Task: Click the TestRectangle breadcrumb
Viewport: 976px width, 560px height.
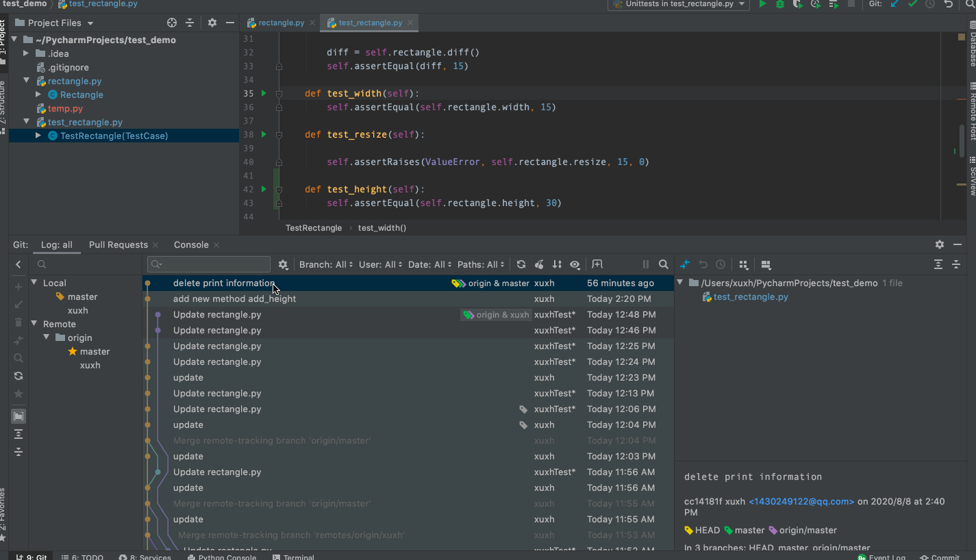Action: 314,227
